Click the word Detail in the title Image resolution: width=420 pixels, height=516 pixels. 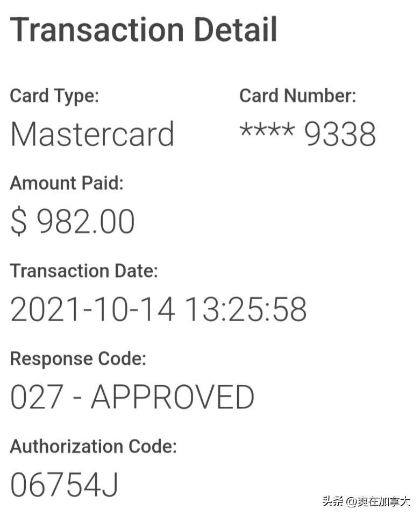pos(236,29)
